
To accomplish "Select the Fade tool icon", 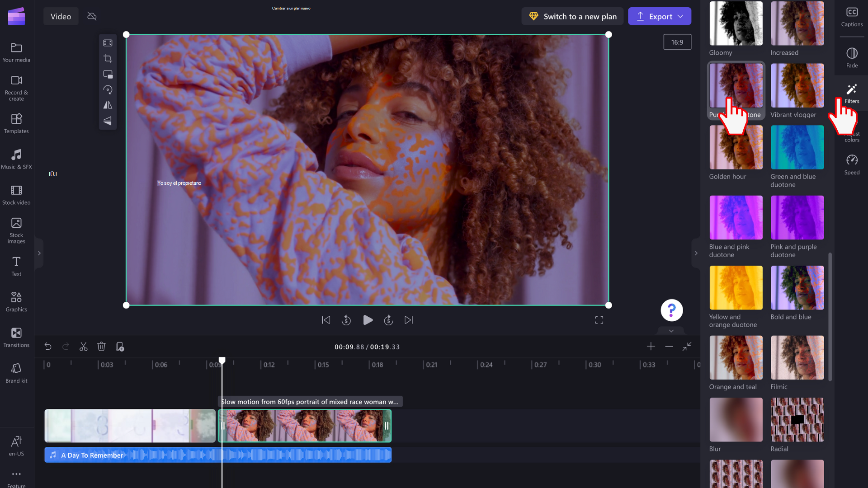I will tap(852, 53).
